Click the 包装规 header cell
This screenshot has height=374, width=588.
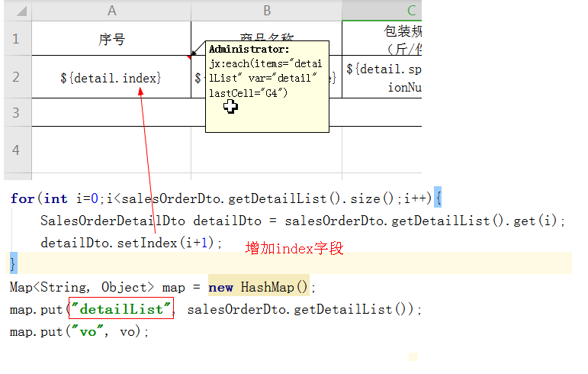[382, 39]
